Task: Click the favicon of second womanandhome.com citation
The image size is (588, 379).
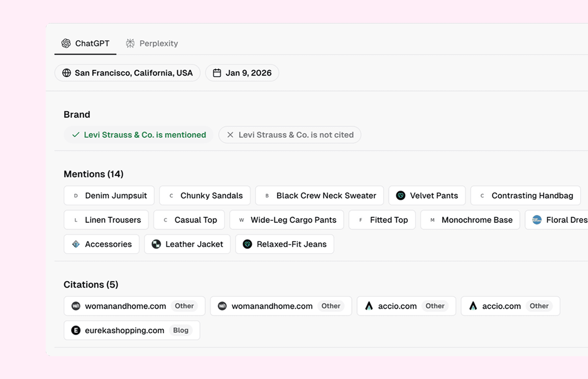Action: click(x=222, y=306)
